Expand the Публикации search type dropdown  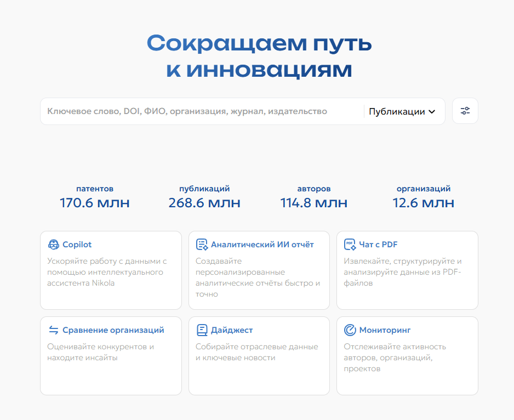[402, 111]
